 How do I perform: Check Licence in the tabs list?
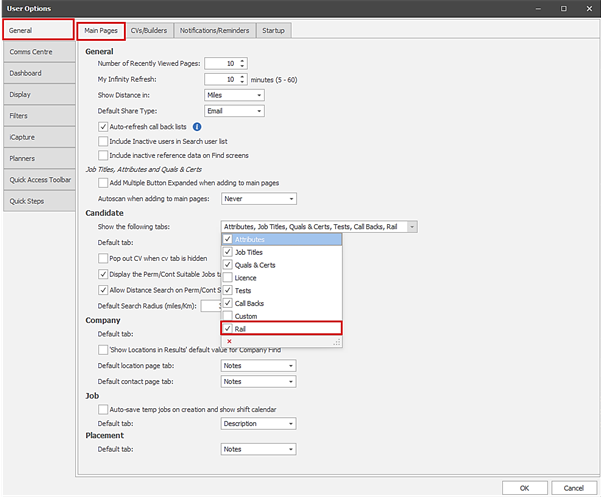tap(228, 277)
